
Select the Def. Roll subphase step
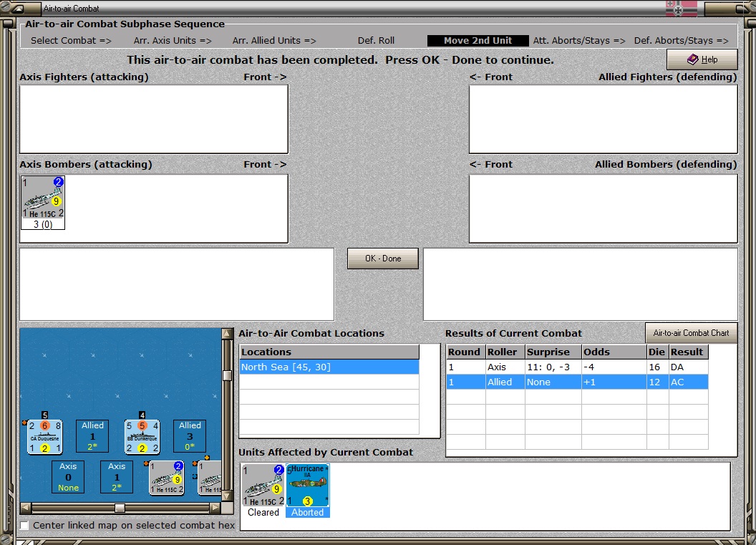point(376,41)
